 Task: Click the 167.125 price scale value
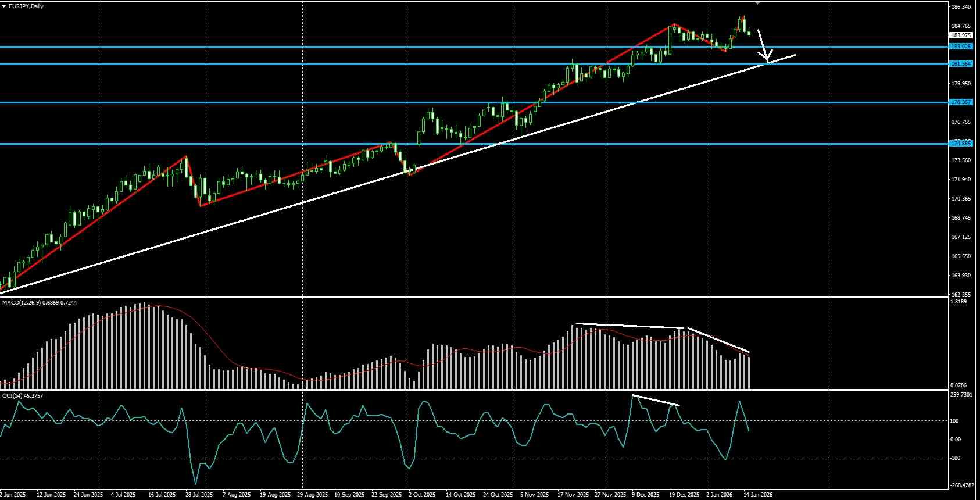click(x=961, y=237)
